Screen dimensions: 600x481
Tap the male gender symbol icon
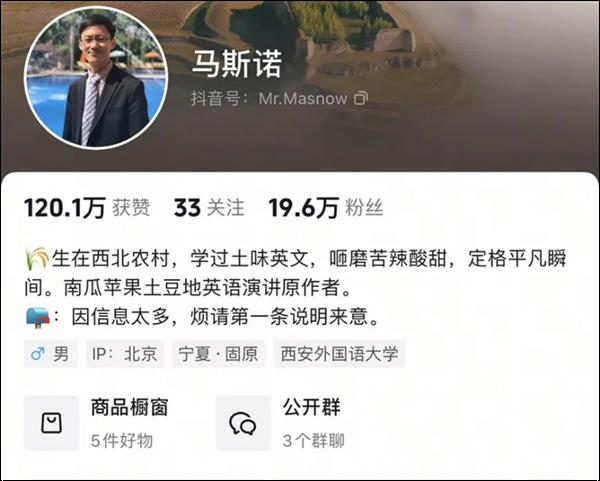coord(38,354)
